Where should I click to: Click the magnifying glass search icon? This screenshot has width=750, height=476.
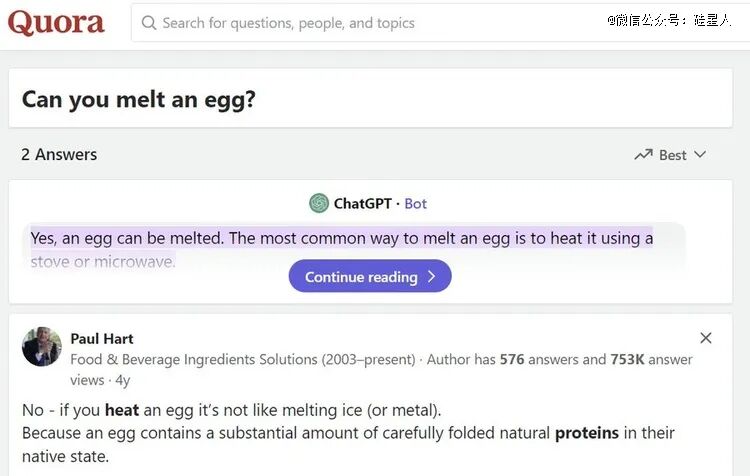pos(149,22)
